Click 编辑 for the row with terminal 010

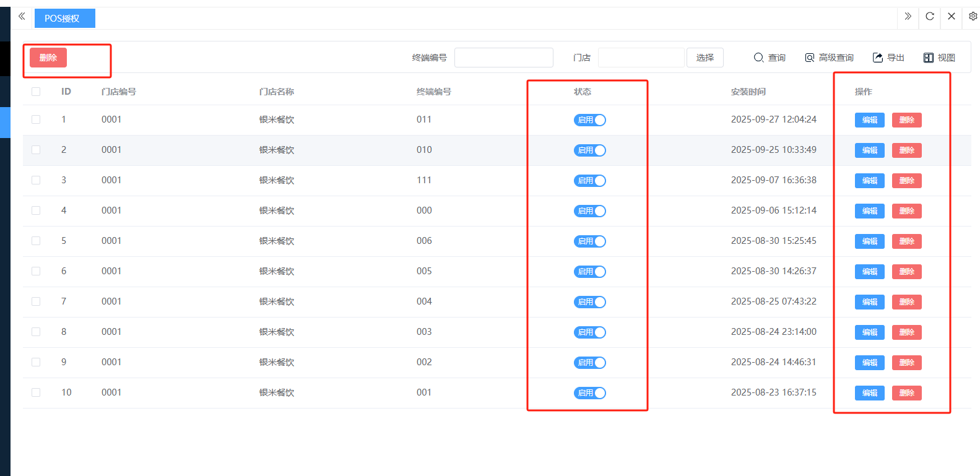[869, 150]
